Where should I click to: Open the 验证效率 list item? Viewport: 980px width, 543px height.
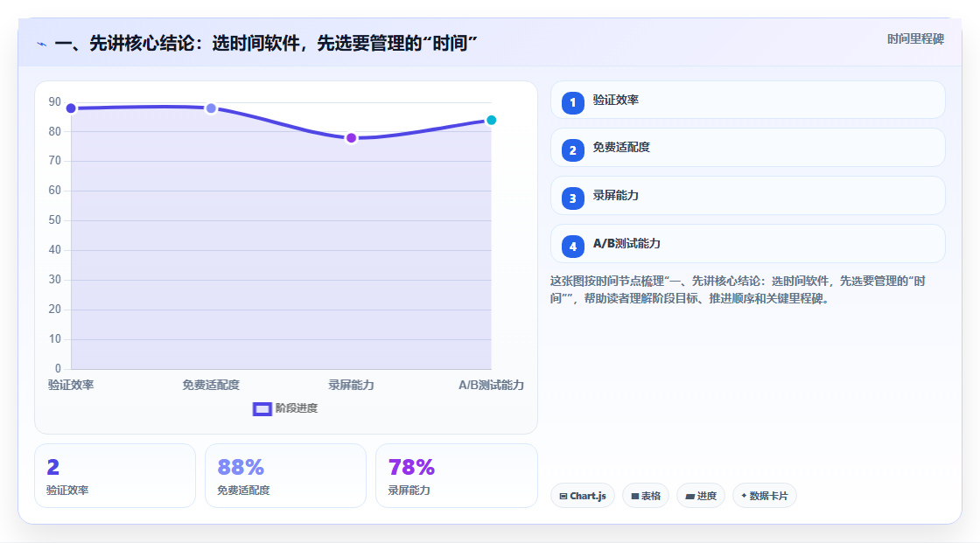[747, 100]
